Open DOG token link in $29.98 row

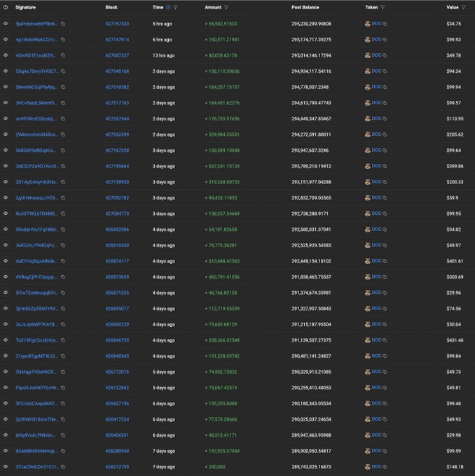(376, 435)
